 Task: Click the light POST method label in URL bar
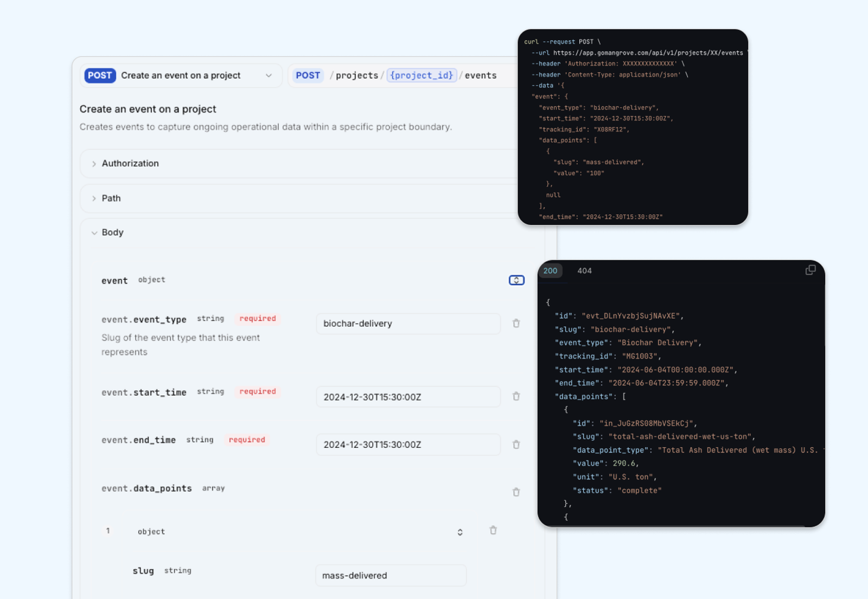(308, 75)
